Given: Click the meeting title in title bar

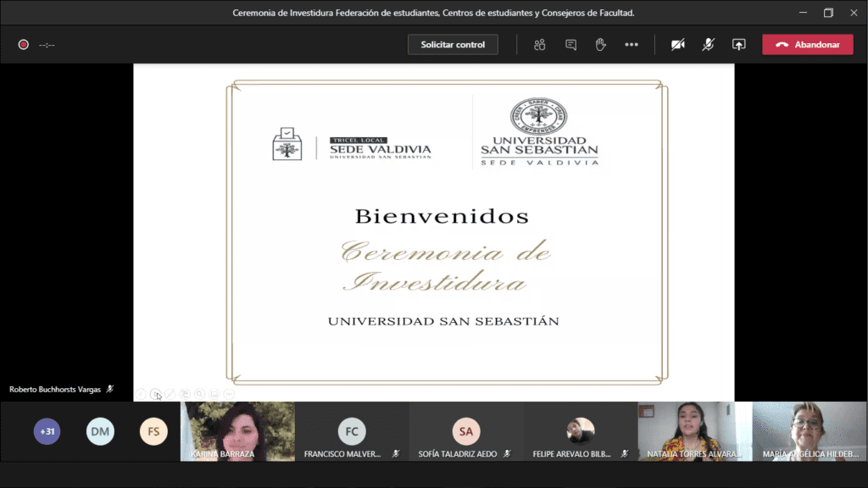Looking at the screenshot, I should [433, 13].
